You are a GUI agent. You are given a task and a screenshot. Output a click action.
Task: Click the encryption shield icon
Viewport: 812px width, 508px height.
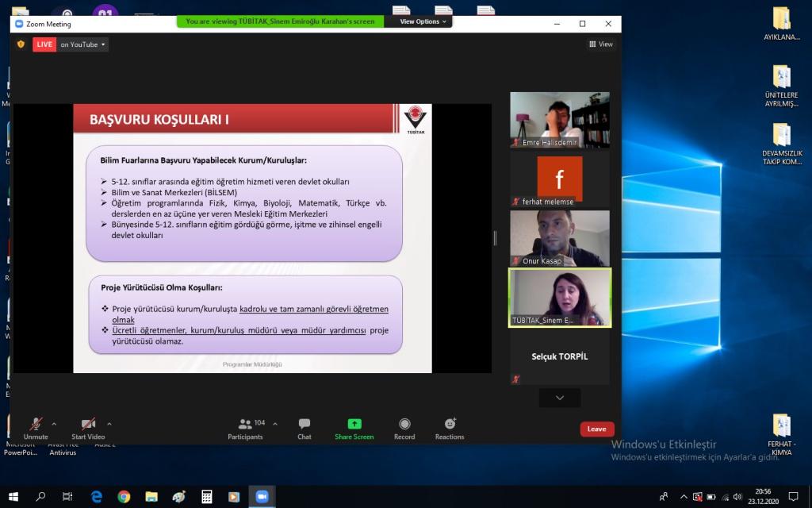[x=21, y=44]
